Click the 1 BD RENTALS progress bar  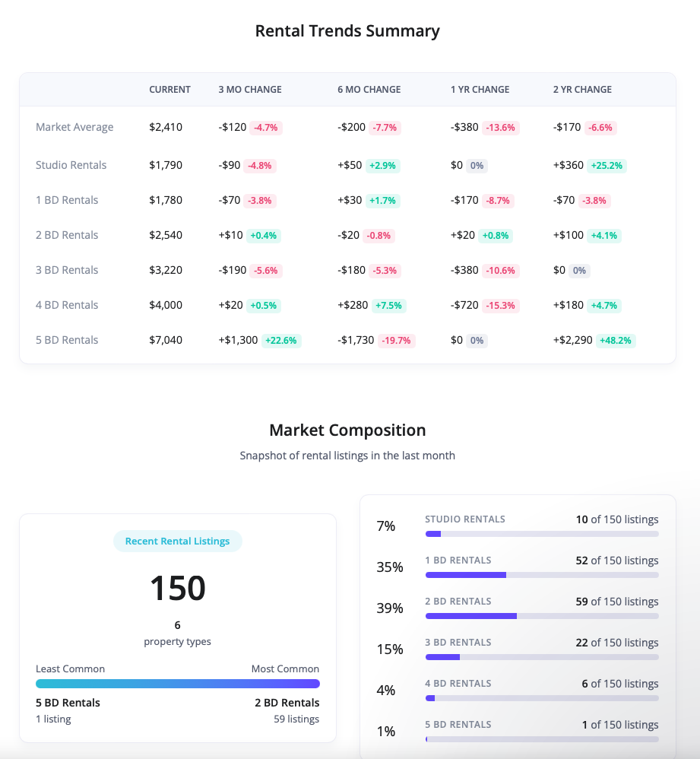click(542, 575)
